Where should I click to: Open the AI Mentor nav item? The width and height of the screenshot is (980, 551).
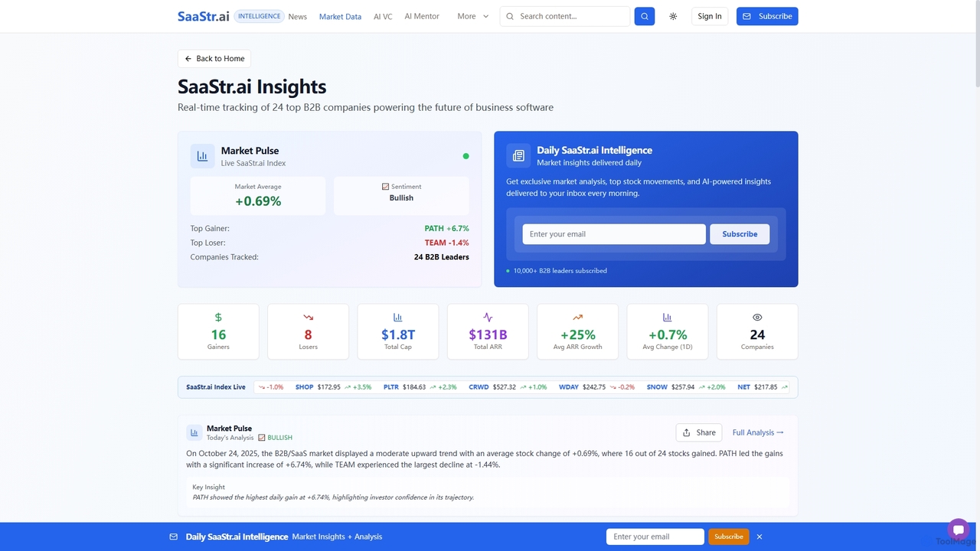click(x=422, y=16)
